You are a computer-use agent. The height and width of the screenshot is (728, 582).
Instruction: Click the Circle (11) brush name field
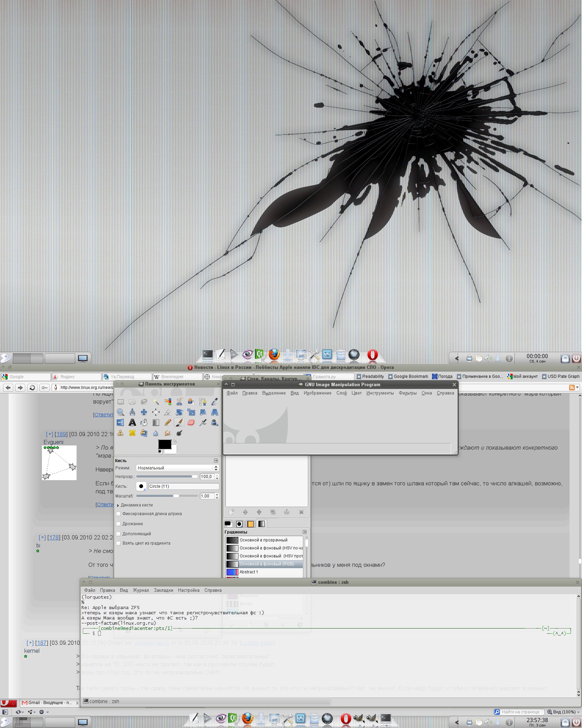[x=184, y=486]
